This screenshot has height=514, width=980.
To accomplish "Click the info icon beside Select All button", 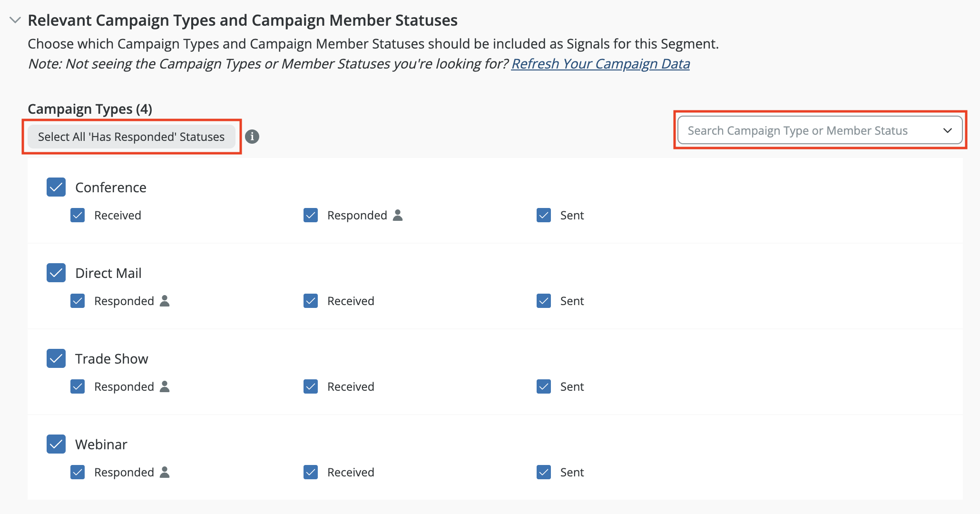I will pyautogui.click(x=252, y=137).
